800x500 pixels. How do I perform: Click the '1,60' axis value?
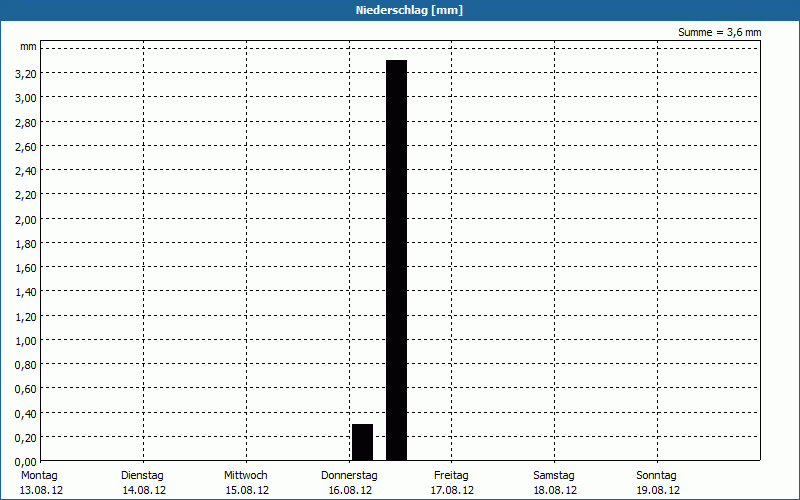pyautogui.click(x=26, y=268)
